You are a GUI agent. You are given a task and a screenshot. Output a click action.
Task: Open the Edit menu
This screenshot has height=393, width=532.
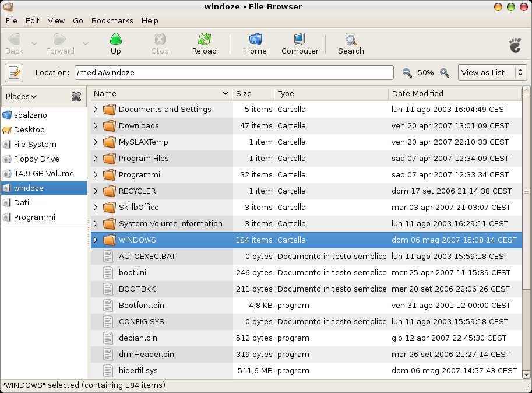tap(32, 21)
